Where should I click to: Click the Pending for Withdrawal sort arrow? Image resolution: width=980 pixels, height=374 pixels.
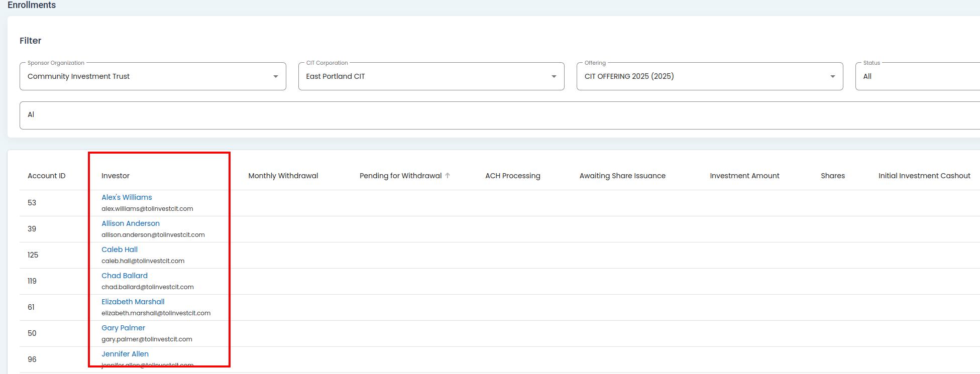coord(448,176)
